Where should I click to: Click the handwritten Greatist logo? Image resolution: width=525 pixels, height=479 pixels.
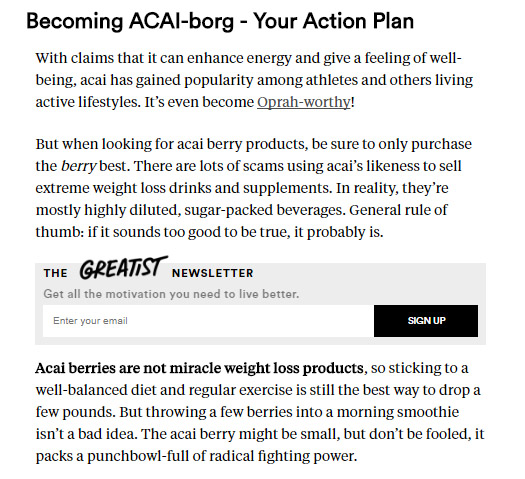click(x=124, y=268)
